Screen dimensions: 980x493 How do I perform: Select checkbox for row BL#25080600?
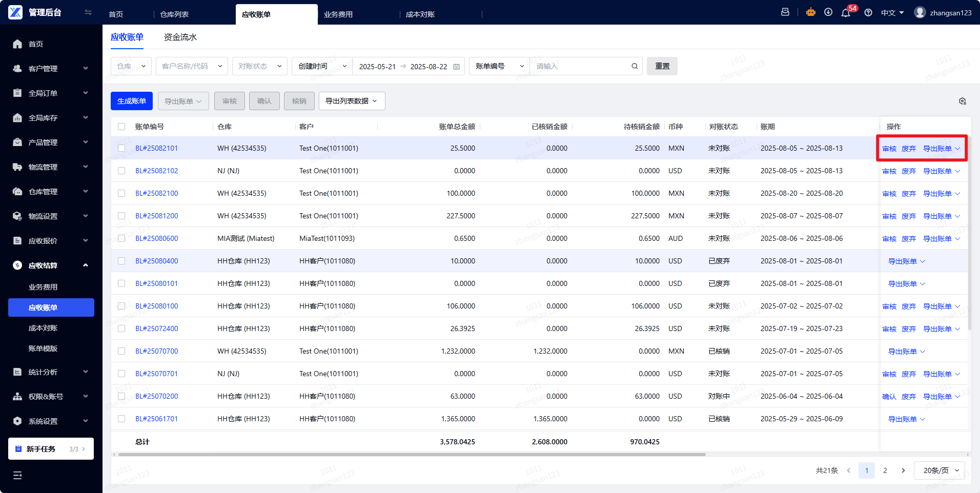(x=121, y=238)
